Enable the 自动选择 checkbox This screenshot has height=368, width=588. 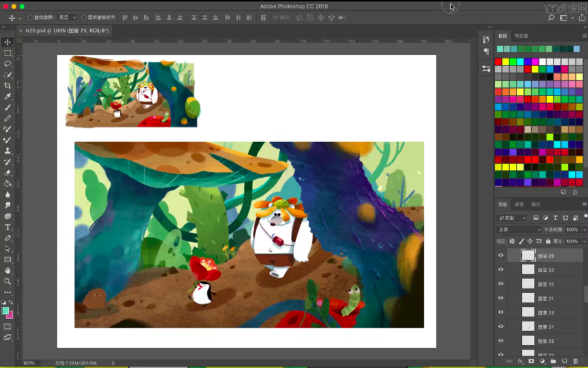(30, 18)
